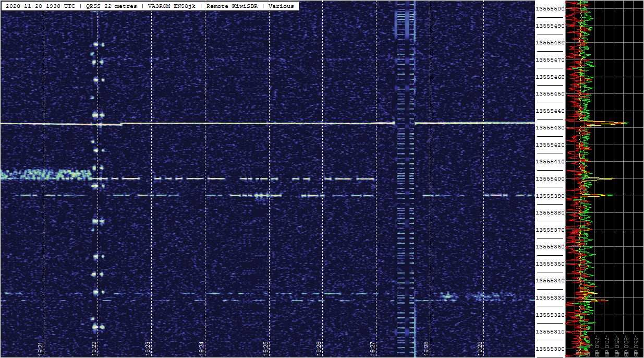Screen dimensions: 644x358
Task: Click the 13555330 frequency scale label
Action: [550, 298]
